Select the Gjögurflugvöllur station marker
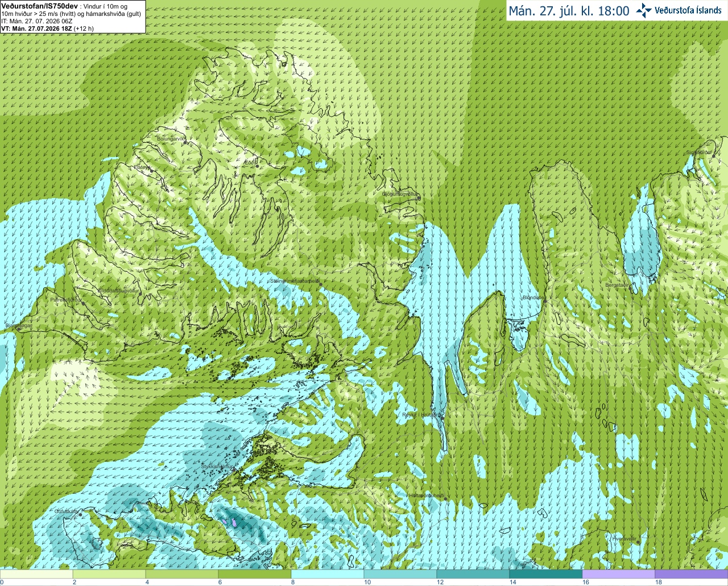Image resolution: width=728 pixels, height=586 pixels. click(x=418, y=199)
